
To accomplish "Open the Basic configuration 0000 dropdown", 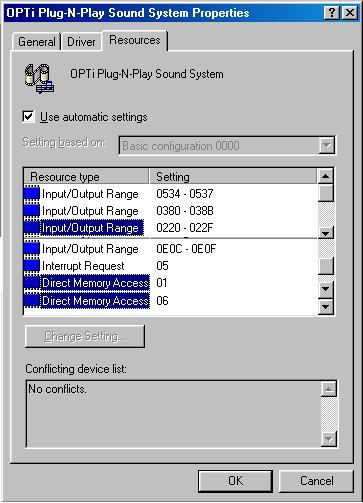I will (x=227, y=146).
